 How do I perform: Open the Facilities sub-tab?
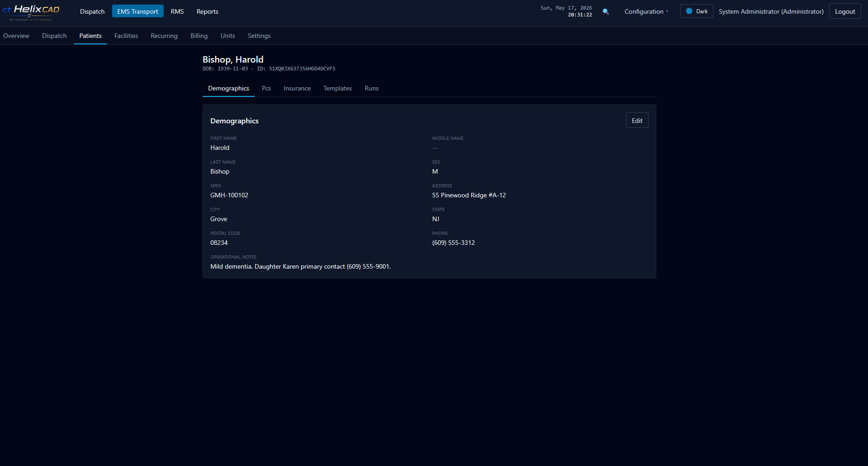126,36
